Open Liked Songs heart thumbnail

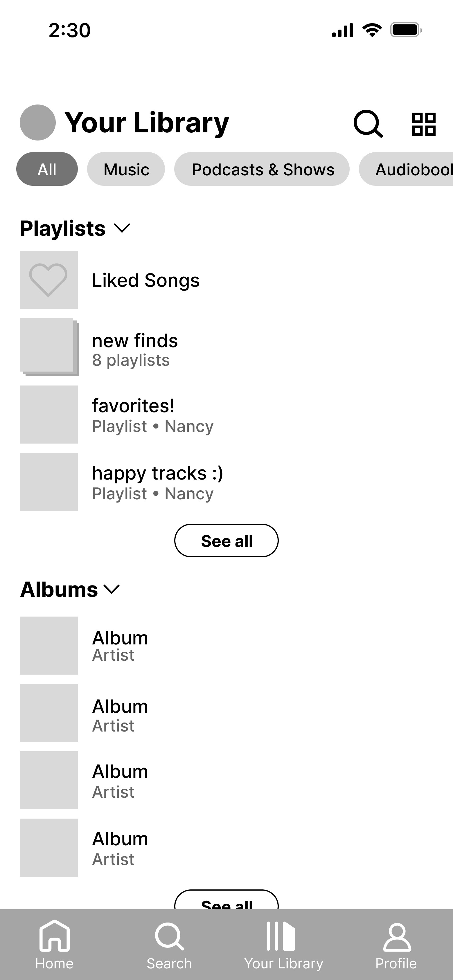[x=49, y=280]
